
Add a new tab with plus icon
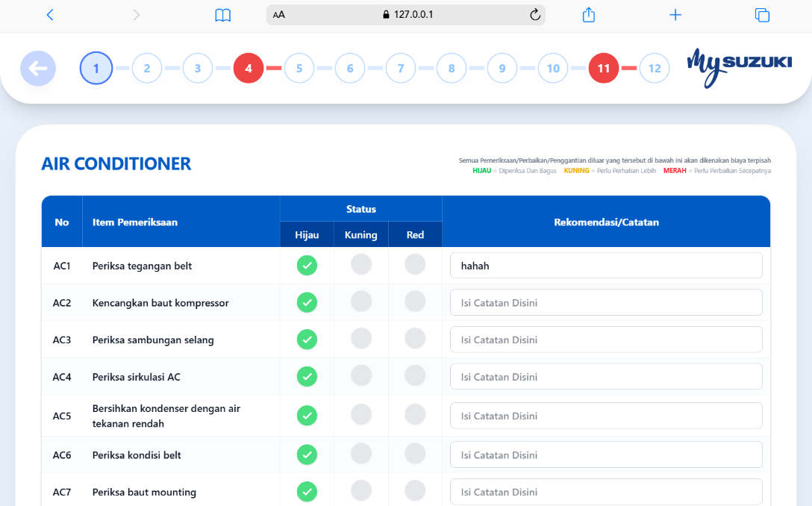(x=675, y=15)
